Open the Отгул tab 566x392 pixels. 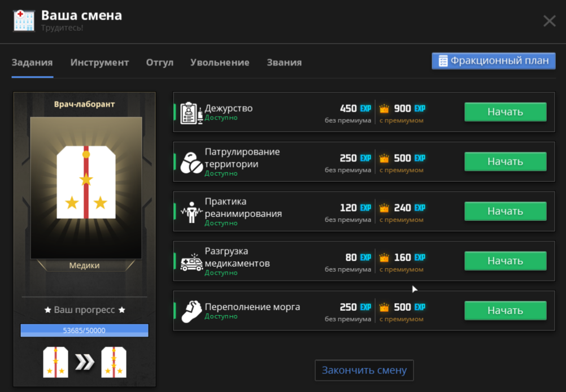coord(159,63)
